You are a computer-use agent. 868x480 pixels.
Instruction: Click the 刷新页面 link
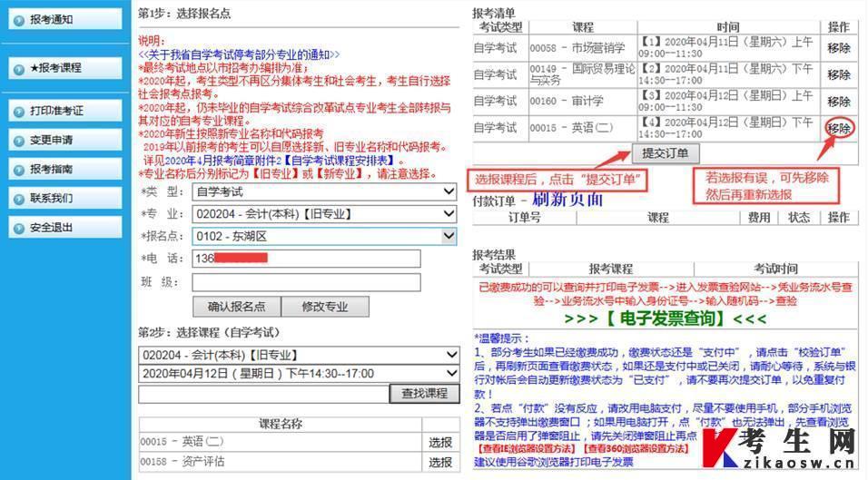pyautogui.click(x=567, y=199)
